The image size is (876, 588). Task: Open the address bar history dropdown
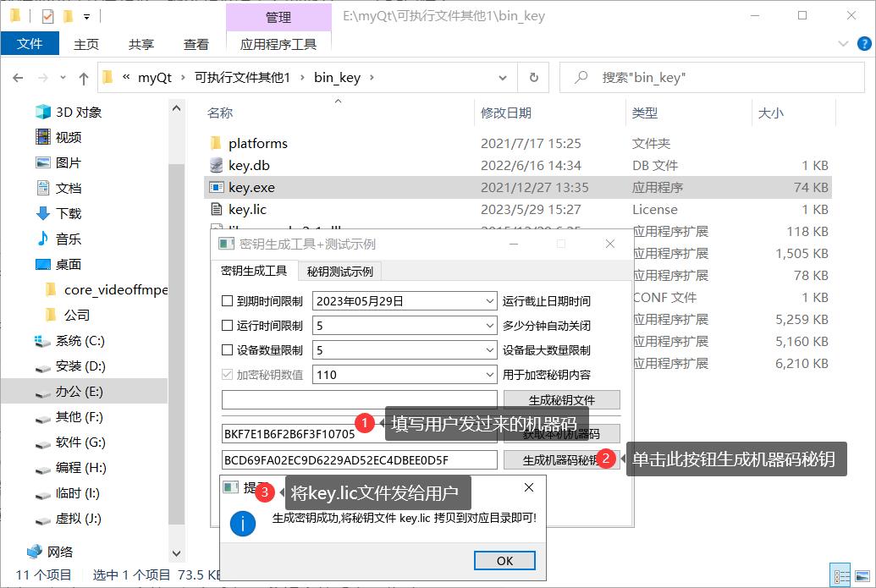tap(504, 78)
